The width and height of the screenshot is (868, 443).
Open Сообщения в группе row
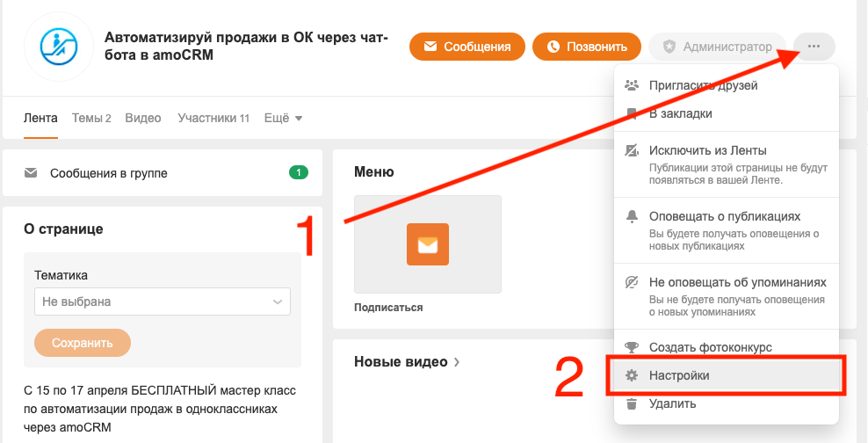(x=163, y=173)
